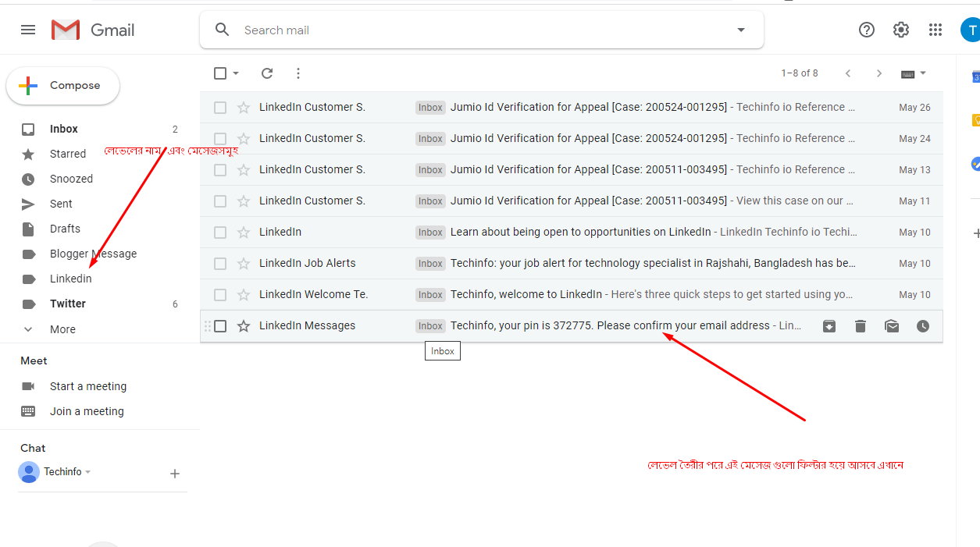Viewport: 980px width, 547px height.
Task: Open the main menu hamburger icon
Action: (28, 30)
